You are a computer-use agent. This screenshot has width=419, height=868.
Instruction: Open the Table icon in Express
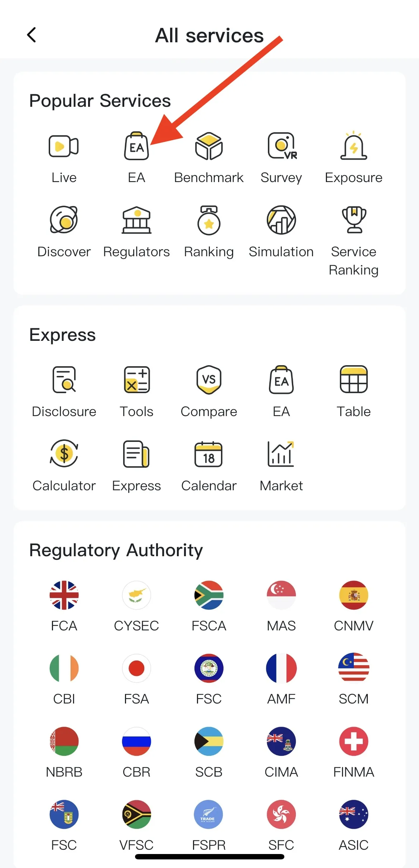[353, 379]
